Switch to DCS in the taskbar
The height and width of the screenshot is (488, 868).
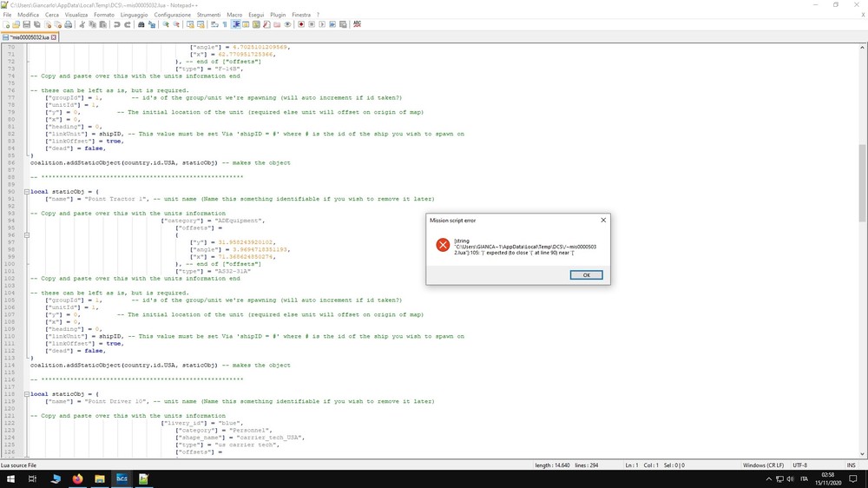pos(122,478)
